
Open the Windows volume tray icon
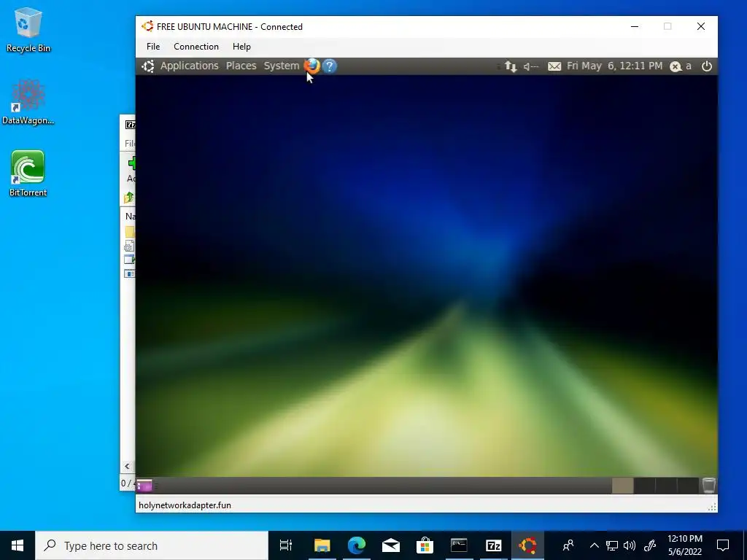click(x=630, y=545)
